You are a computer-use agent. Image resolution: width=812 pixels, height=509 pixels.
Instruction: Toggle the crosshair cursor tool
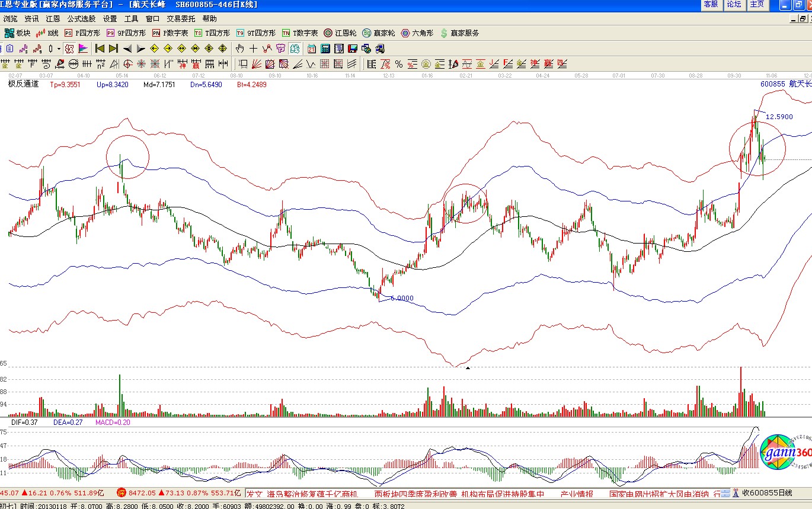click(x=254, y=49)
